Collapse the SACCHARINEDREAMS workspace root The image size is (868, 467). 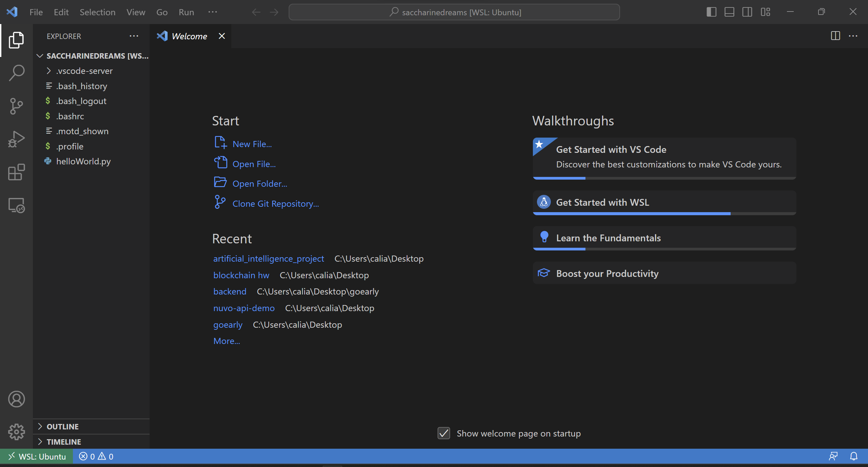[92, 56]
